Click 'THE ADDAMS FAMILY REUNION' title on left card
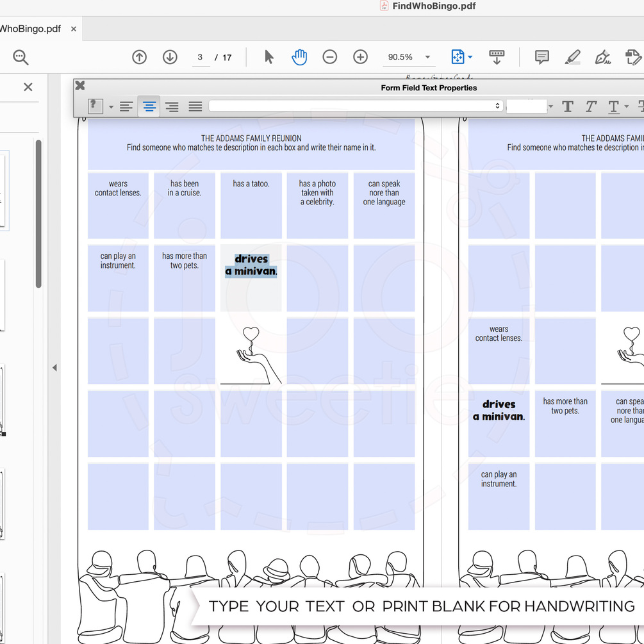 point(251,138)
